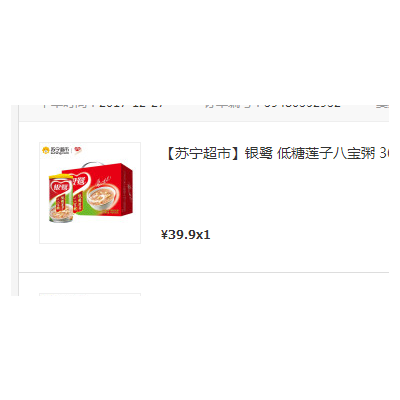Open the second product thumbnail at bottom

pyautogui.click(x=90, y=295)
